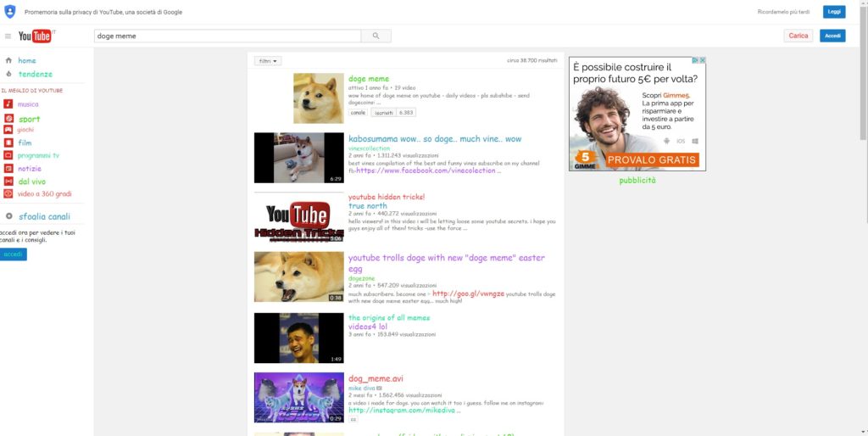Image resolution: width=868 pixels, height=436 pixels.
Task: Open the doge meme channel avatar thumbnail
Action: [319, 98]
